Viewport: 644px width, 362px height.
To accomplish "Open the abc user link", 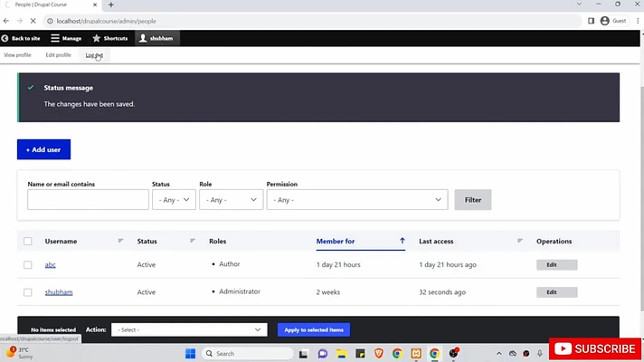I will click(x=50, y=264).
